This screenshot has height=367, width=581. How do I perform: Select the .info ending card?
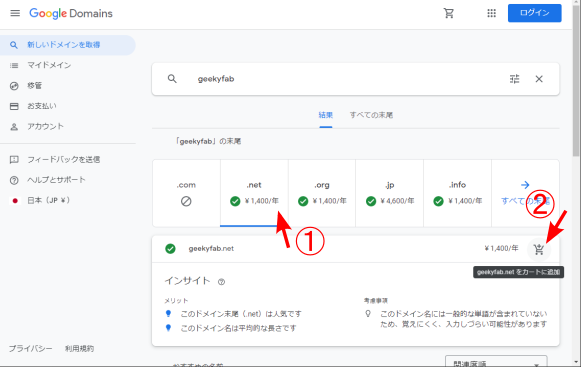pyautogui.click(x=458, y=193)
